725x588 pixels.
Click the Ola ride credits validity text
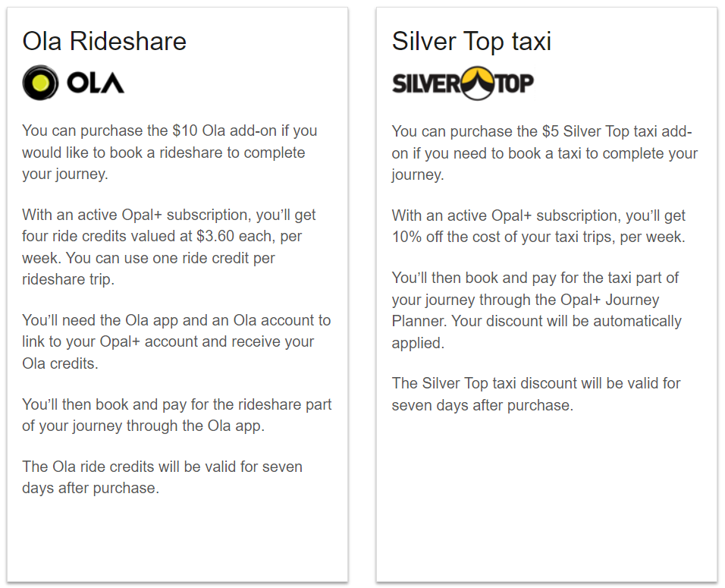click(x=162, y=477)
